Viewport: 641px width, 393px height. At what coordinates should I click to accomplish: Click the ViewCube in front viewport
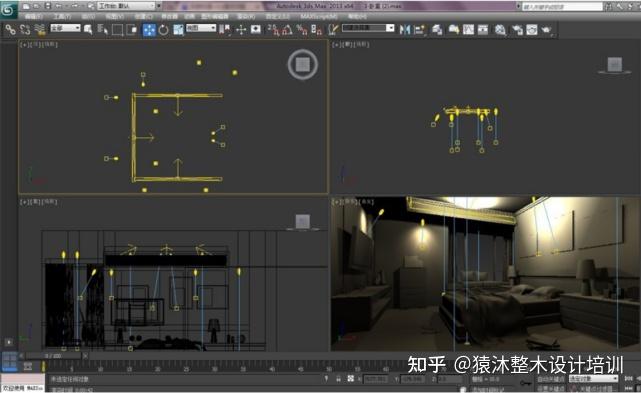click(x=614, y=65)
